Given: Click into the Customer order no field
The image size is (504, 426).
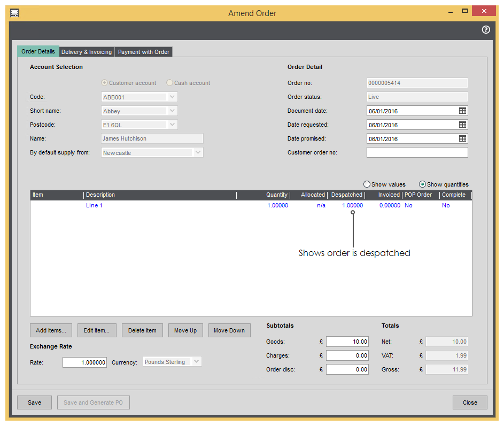Looking at the screenshot, I should [x=417, y=152].
